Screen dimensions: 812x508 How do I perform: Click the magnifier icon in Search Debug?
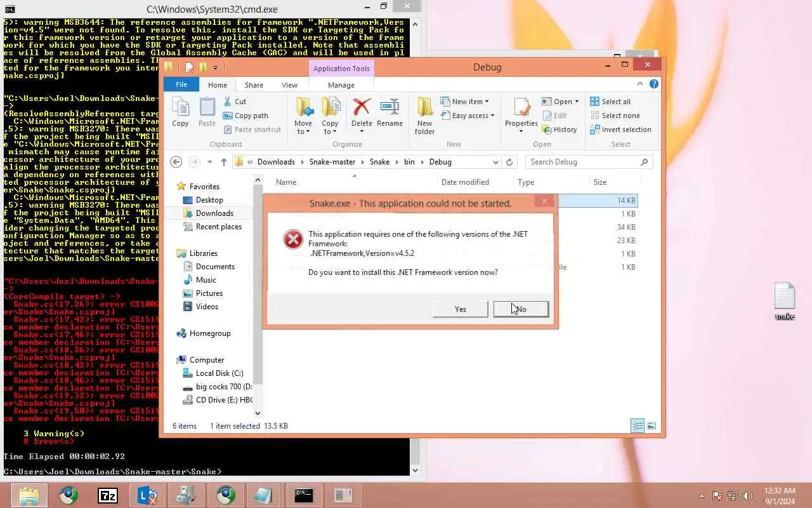644,162
